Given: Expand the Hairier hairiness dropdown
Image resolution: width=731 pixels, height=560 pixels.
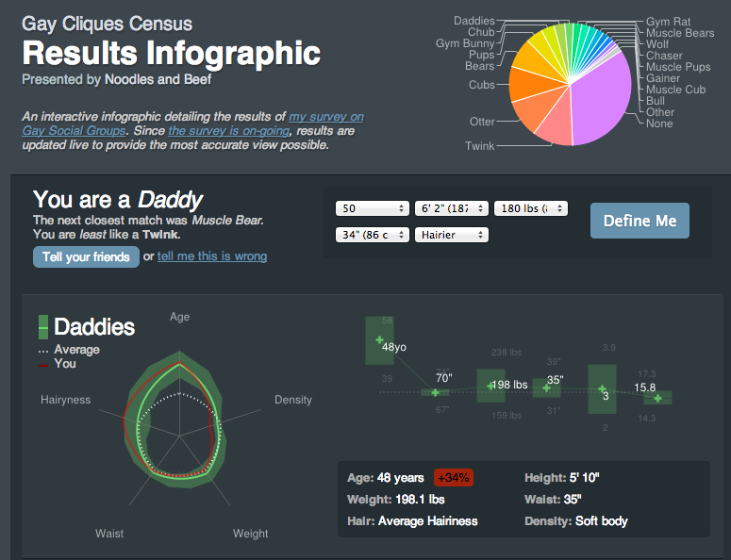Looking at the screenshot, I should (451, 235).
